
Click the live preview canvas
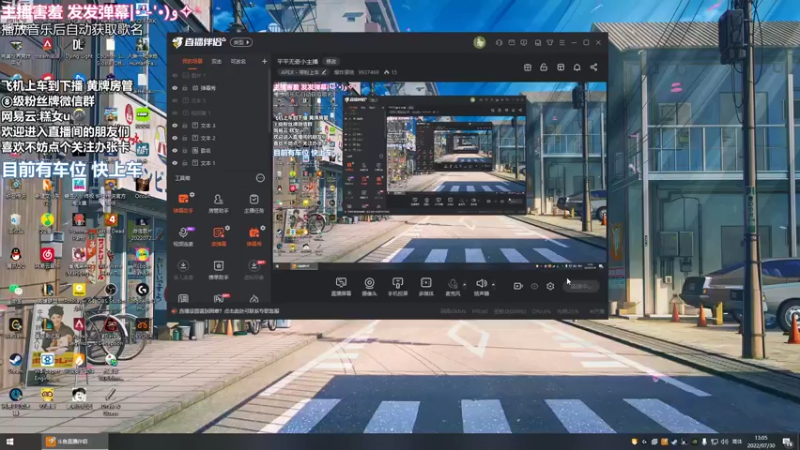tap(439, 174)
